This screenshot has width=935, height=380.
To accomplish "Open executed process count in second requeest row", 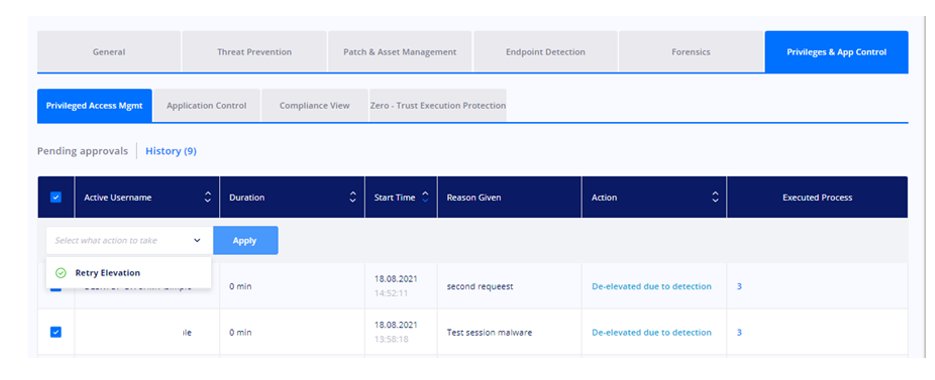I will point(739,286).
